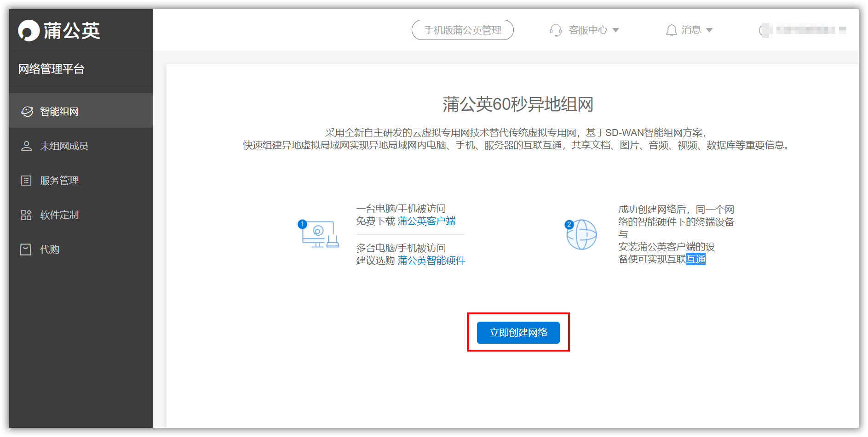This screenshot has width=868, height=437.
Task: Expand the 消息 dropdown arrow
Action: pyautogui.click(x=709, y=30)
